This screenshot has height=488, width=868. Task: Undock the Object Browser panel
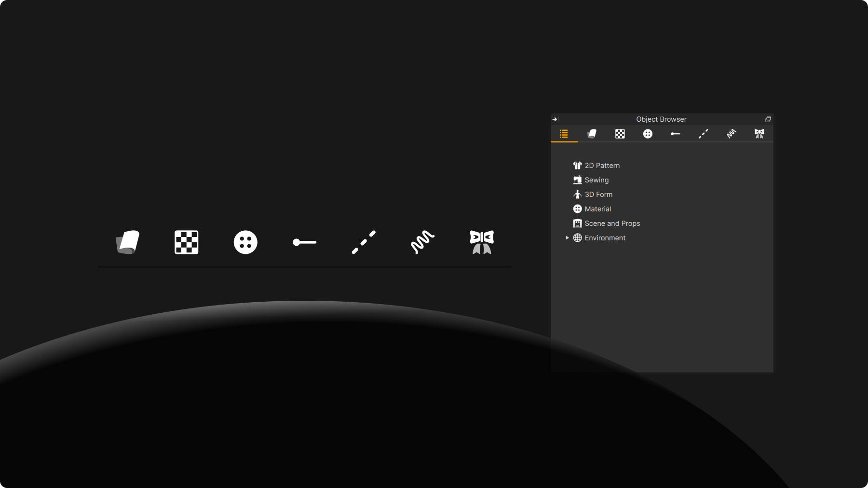[x=768, y=119]
